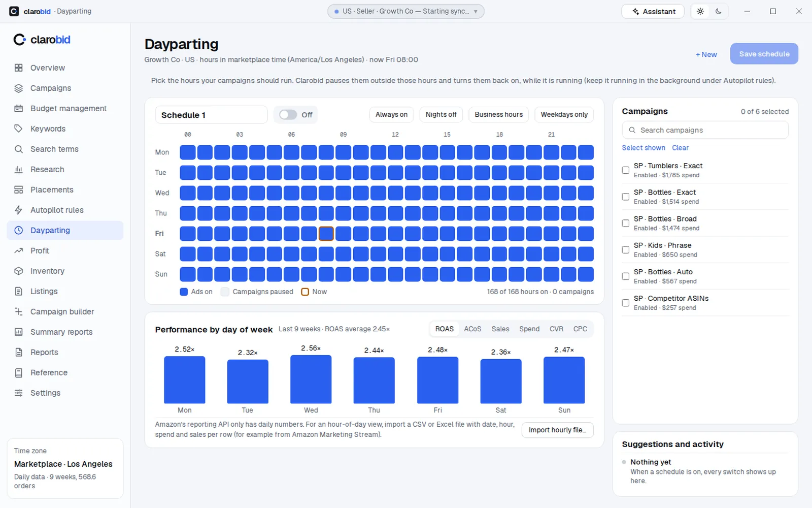Click the Keywords tag icon
The height and width of the screenshot is (508, 812).
click(19, 129)
